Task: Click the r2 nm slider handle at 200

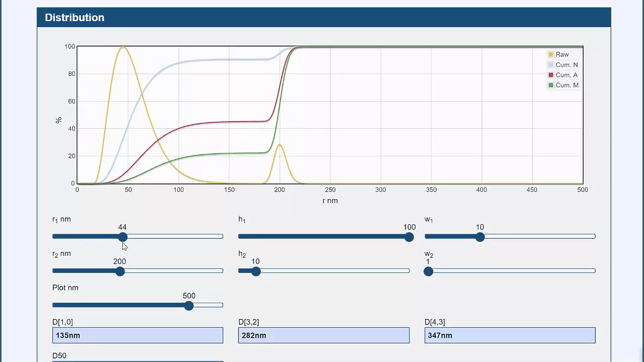Action: click(x=120, y=271)
